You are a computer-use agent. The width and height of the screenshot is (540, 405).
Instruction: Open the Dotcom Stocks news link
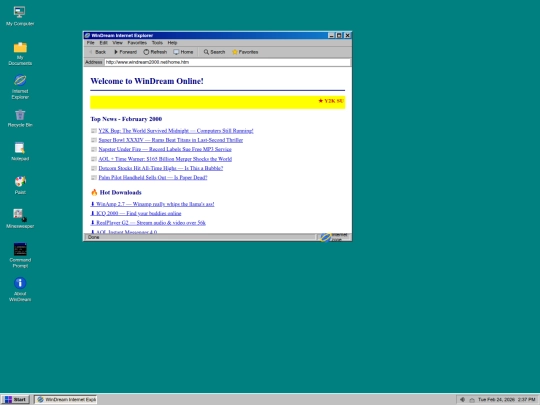point(161,168)
